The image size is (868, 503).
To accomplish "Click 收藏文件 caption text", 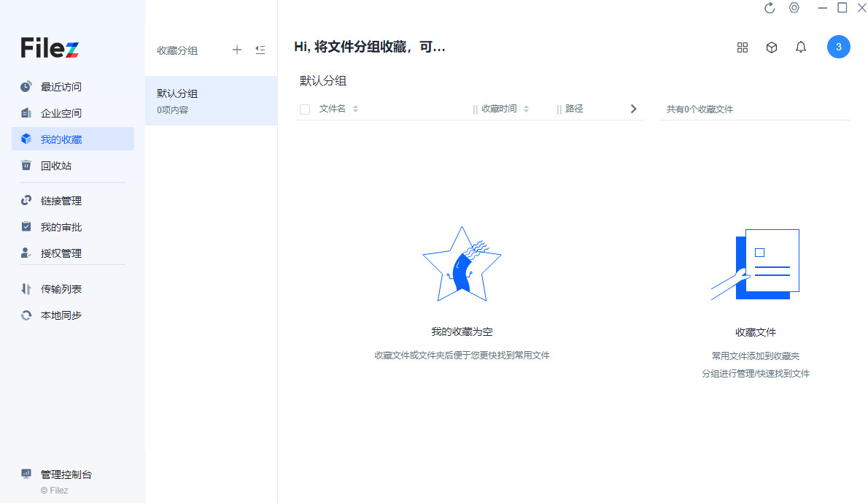I will coord(755,332).
